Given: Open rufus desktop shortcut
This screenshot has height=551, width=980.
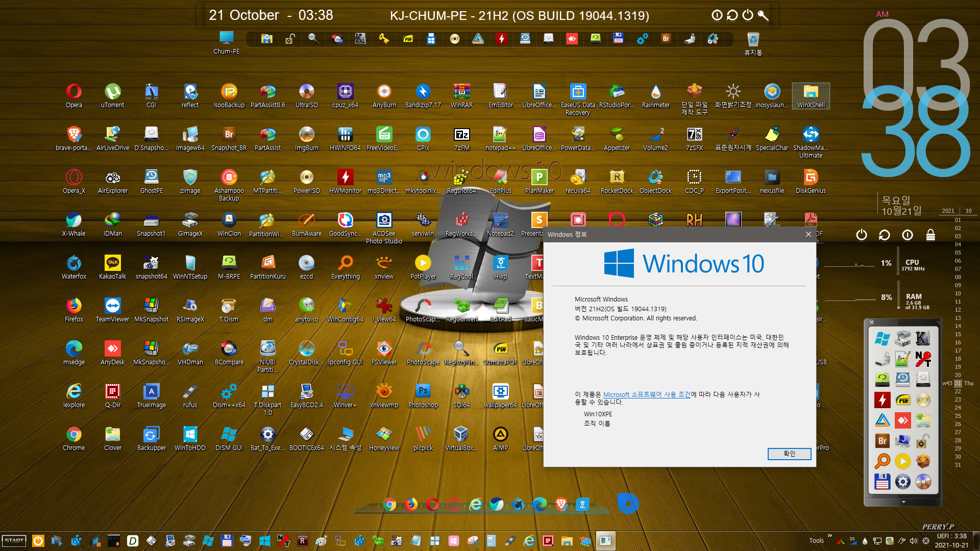Looking at the screenshot, I should 190,396.
